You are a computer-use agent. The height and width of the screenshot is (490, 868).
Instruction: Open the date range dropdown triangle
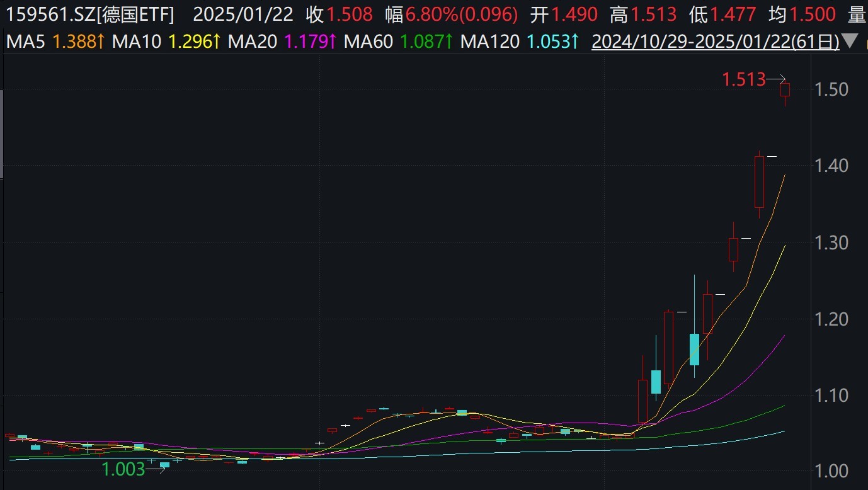click(x=850, y=42)
